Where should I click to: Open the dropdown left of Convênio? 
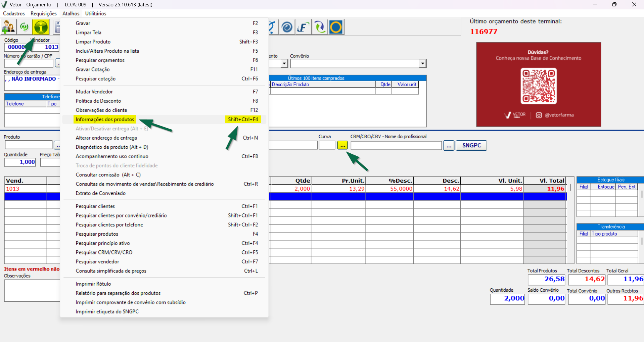click(x=284, y=63)
